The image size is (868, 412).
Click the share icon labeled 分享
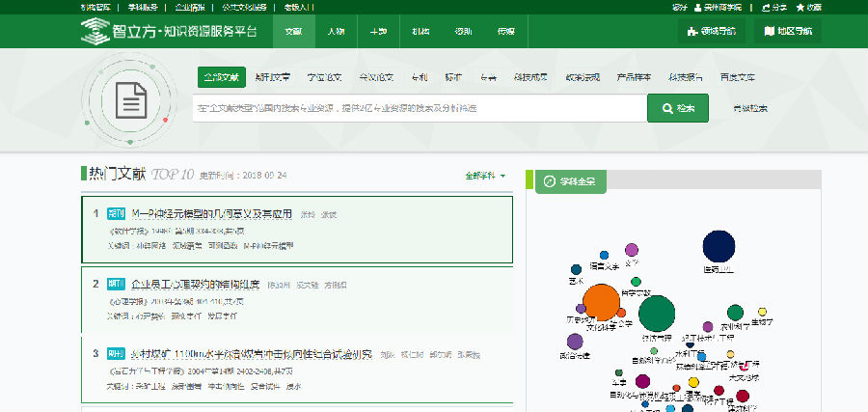766,7
